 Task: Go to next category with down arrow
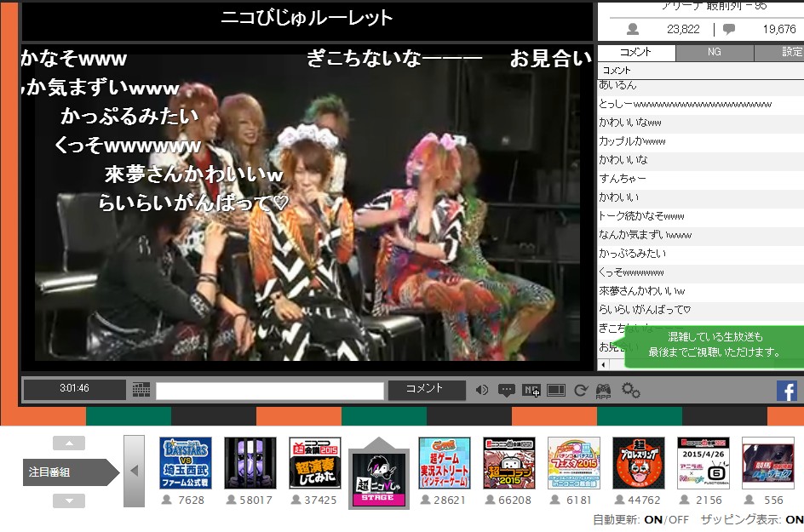69,501
